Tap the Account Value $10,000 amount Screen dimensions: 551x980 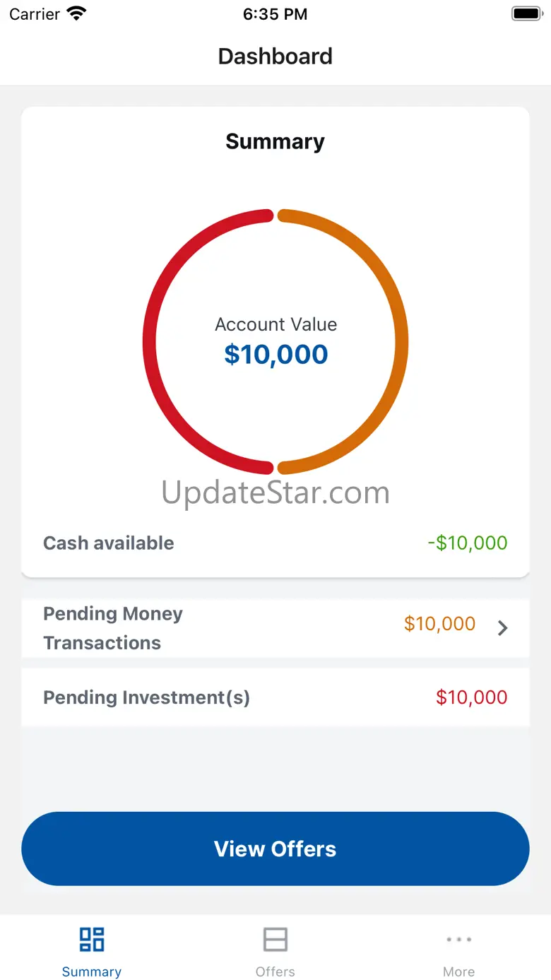[276, 354]
